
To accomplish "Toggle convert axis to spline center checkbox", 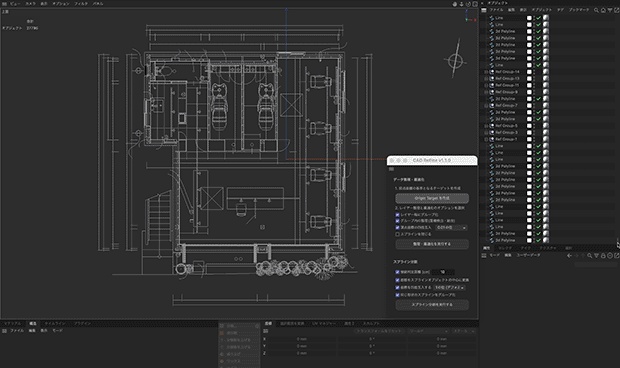I will point(397,280).
